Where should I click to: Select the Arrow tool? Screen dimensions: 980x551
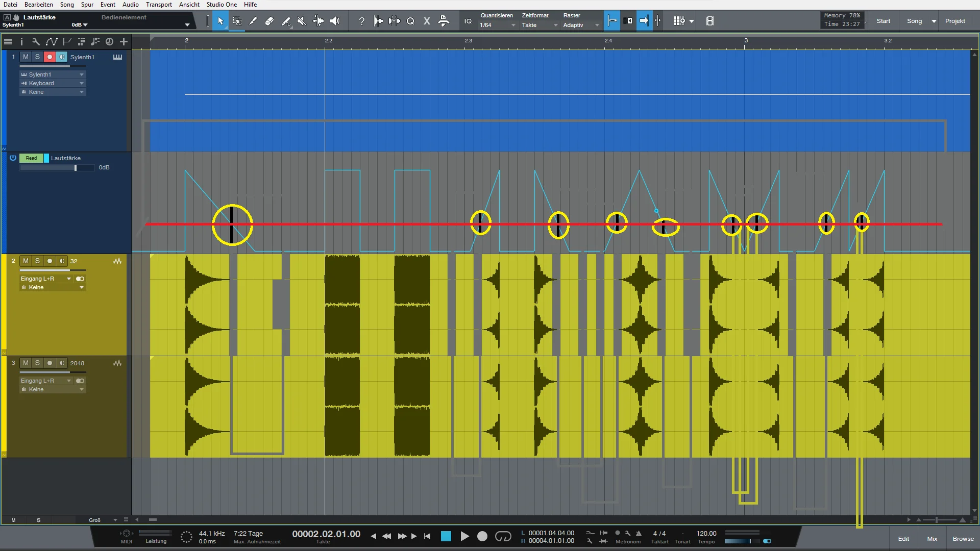[220, 21]
